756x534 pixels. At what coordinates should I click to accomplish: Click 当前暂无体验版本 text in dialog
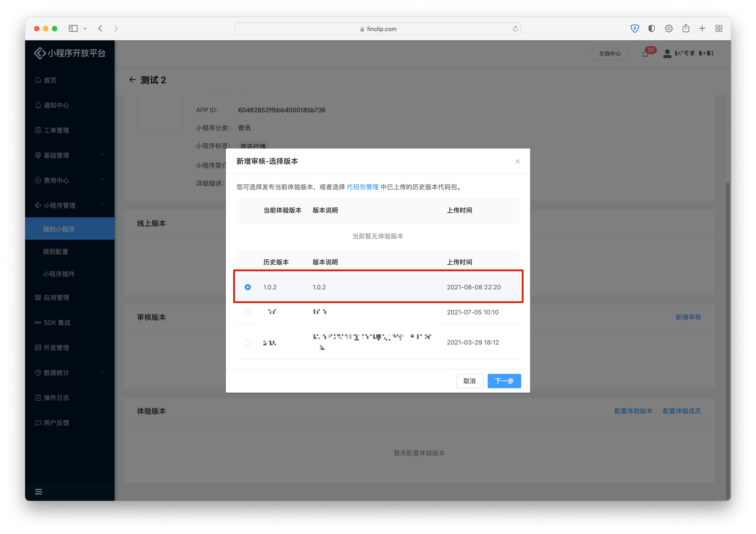pyautogui.click(x=378, y=236)
